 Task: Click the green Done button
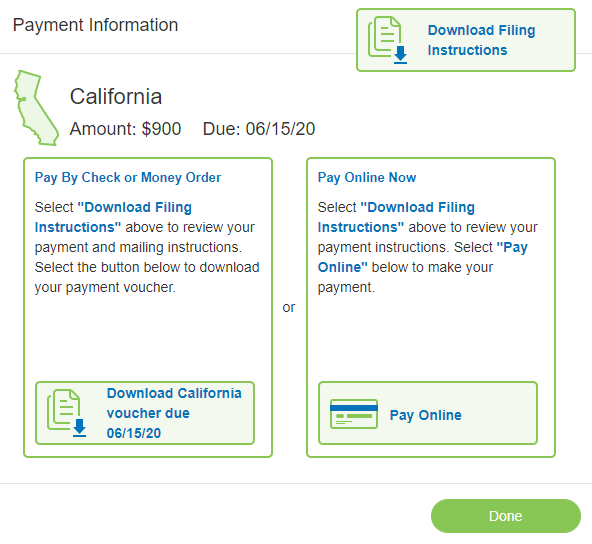click(506, 516)
